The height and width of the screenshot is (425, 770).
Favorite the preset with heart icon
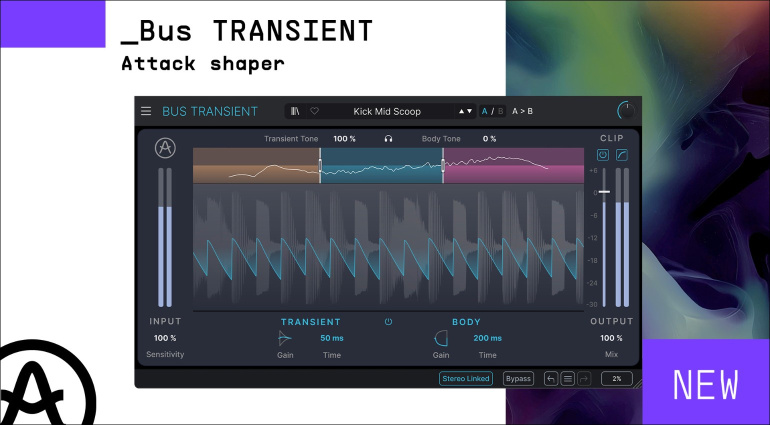click(314, 111)
